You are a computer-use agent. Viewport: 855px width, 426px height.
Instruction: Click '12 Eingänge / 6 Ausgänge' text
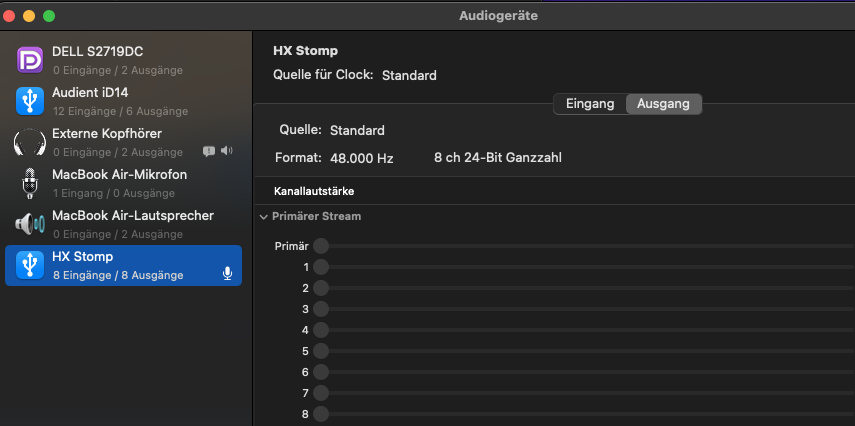121,111
